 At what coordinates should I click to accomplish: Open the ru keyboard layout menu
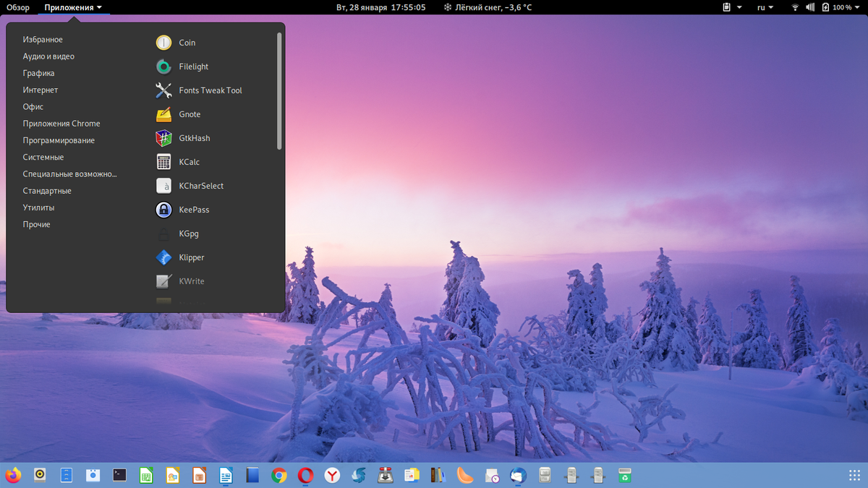click(765, 7)
